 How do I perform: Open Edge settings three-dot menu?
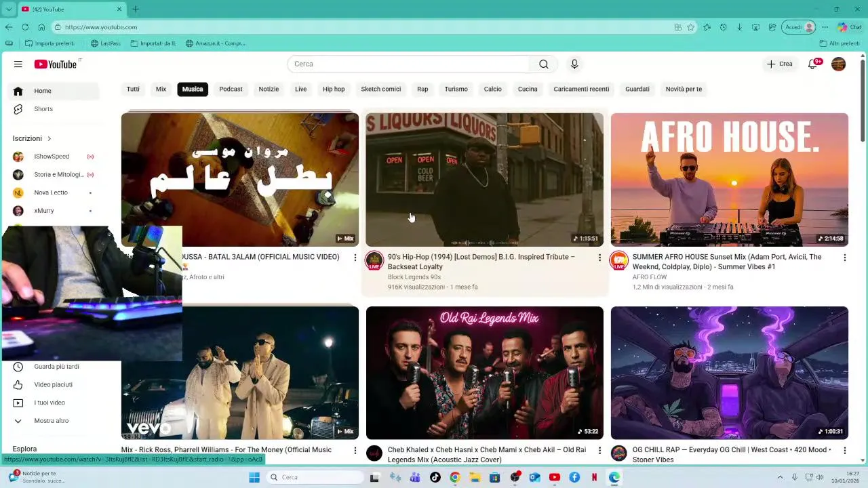(825, 27)
